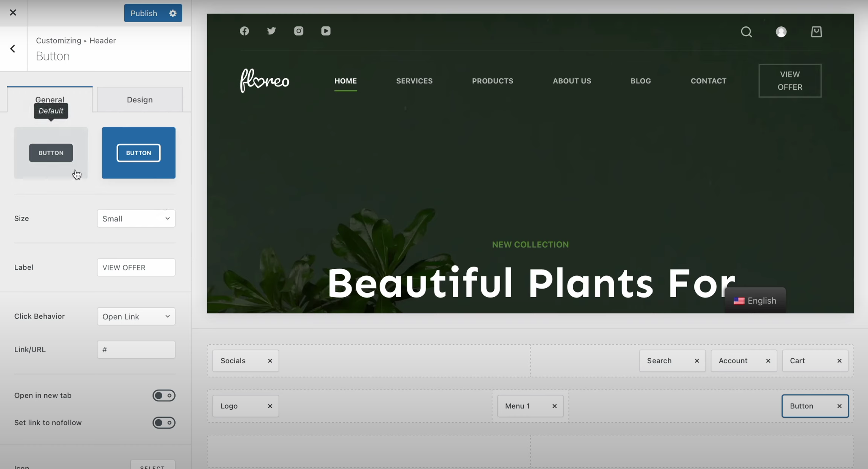Click the SERVICES menu item
This screenshot has width=868, height=469.
[x=414, y=81]
